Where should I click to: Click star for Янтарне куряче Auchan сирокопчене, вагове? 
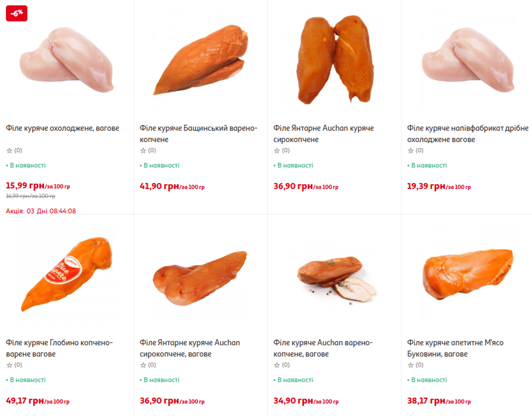click(x=143, y=365)
